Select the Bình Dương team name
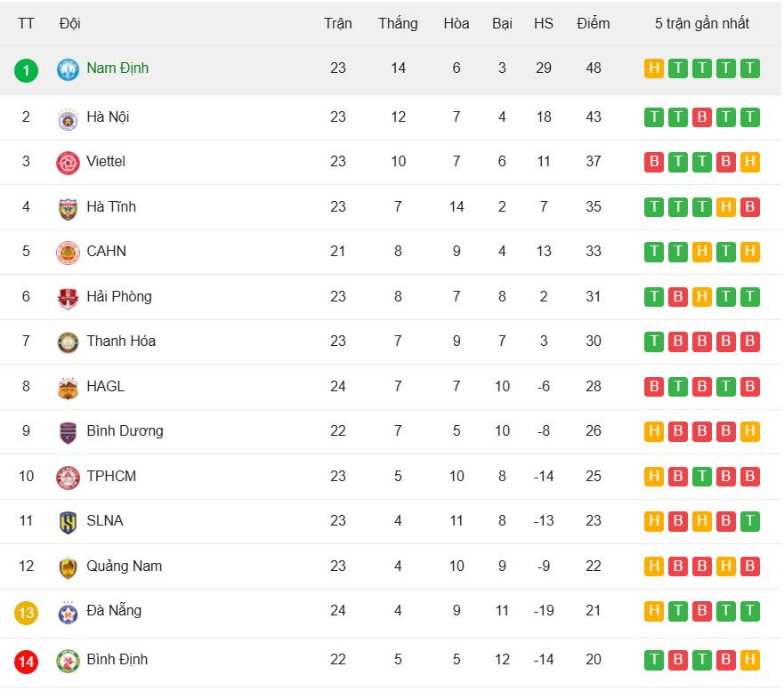The image size is (784, 691). [125, 430]
